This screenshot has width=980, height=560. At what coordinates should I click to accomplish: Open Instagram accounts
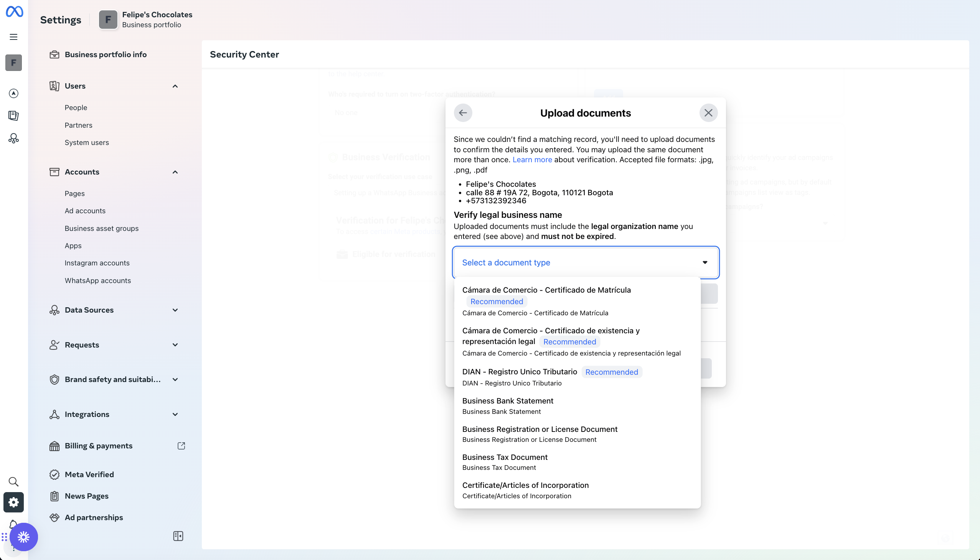(97, 263)
